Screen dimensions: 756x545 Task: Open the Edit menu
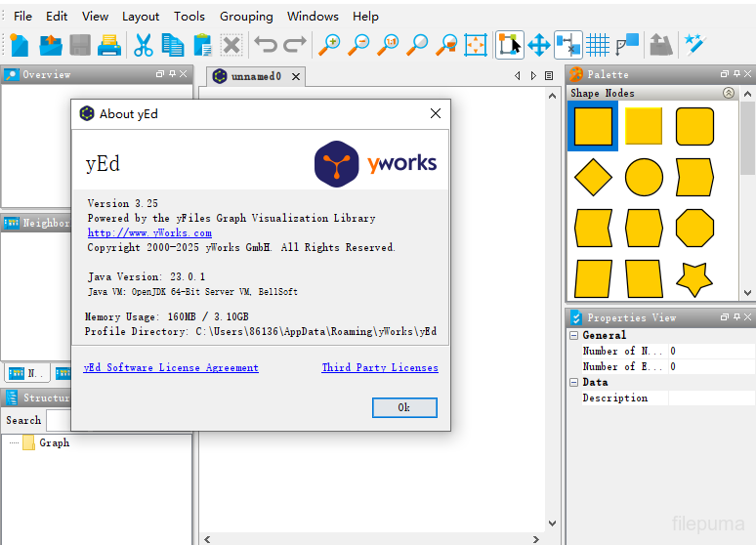57,17
